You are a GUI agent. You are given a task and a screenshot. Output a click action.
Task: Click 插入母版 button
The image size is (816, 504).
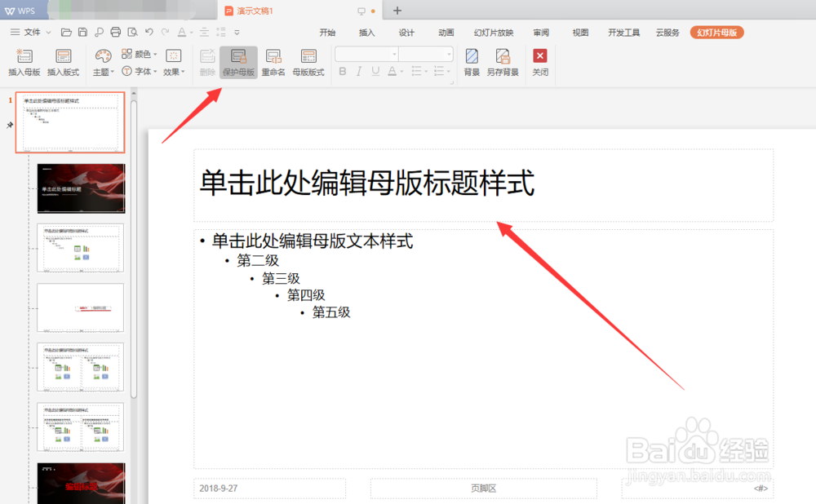(x=24, y=63)
